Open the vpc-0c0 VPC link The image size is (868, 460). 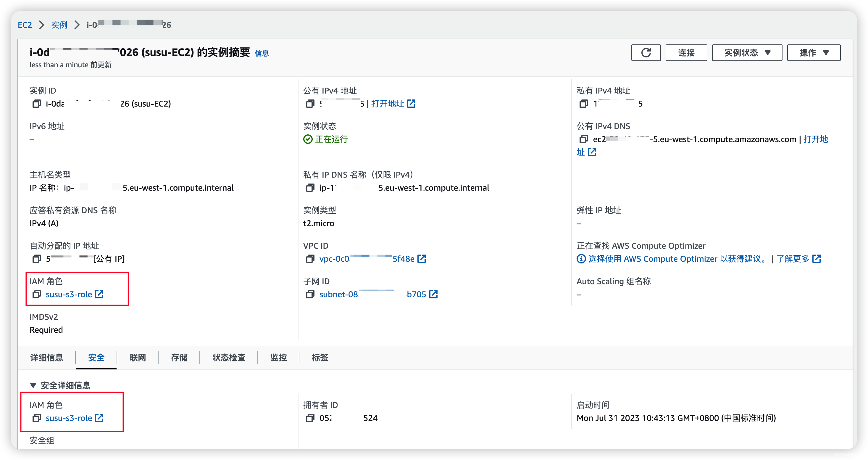tap(367, 259)
